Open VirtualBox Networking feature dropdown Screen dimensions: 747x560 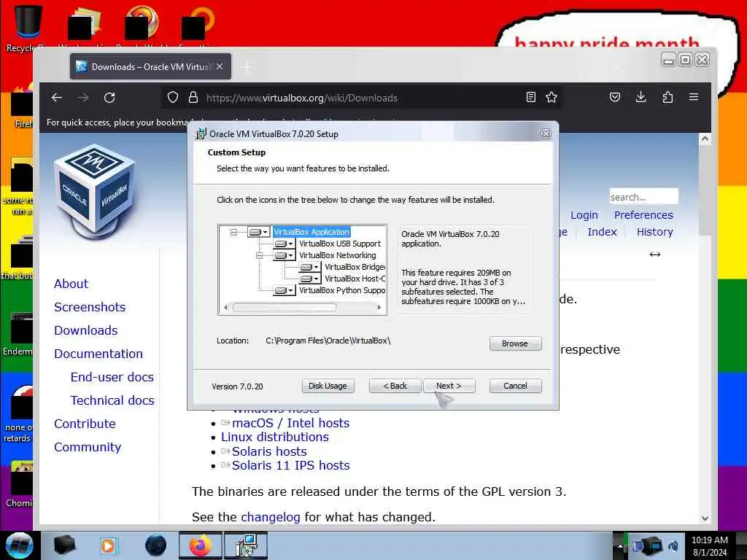pos(284,255)
